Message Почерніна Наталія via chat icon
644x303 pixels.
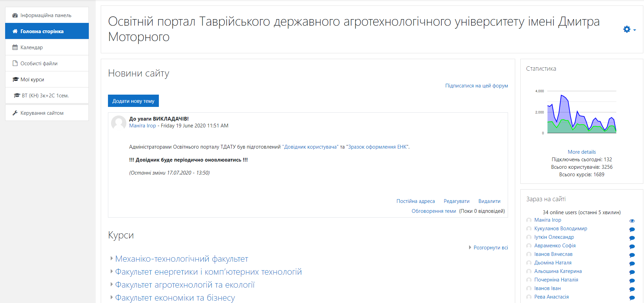click(x=632, y=281)
